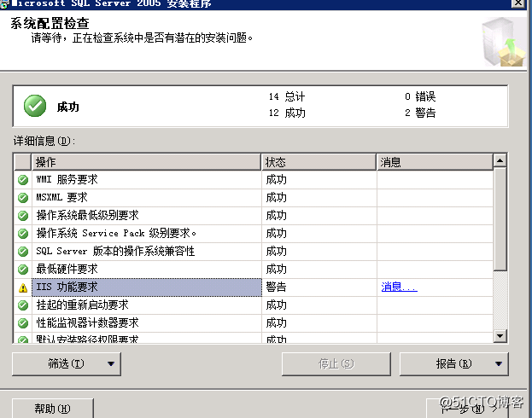Open the 报告(R) dropdown arrow
The image size is (532, 418).
pos(499,363)
